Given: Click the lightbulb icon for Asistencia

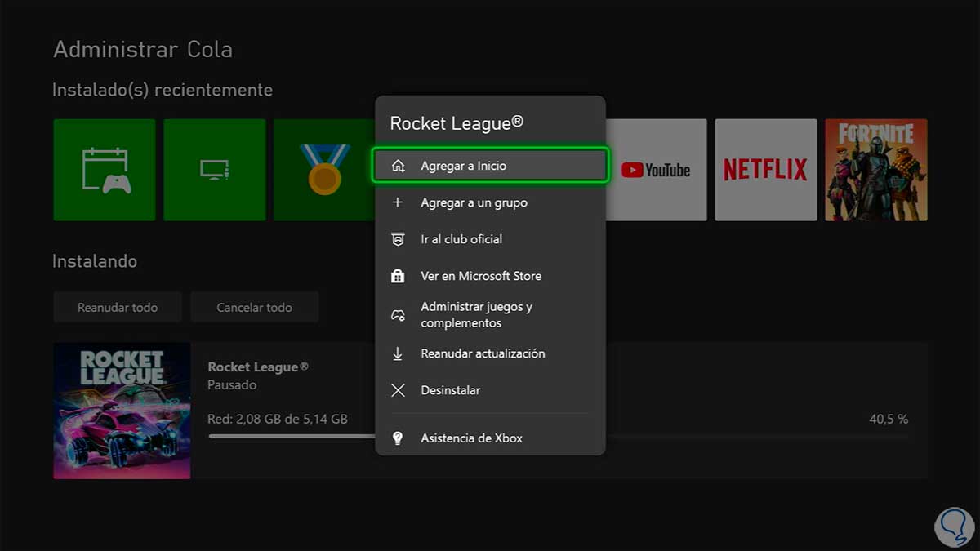Looking at the screenshot, I should pos(398,438).
